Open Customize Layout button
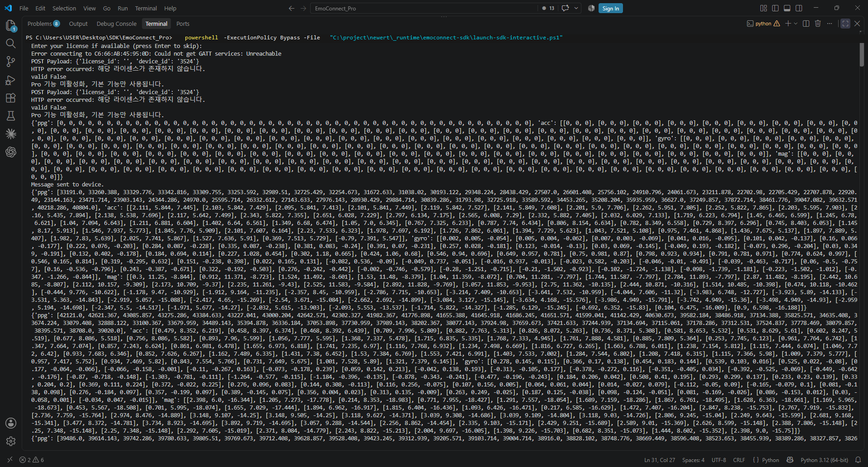868x467 pixels. [x=764, y=8]
